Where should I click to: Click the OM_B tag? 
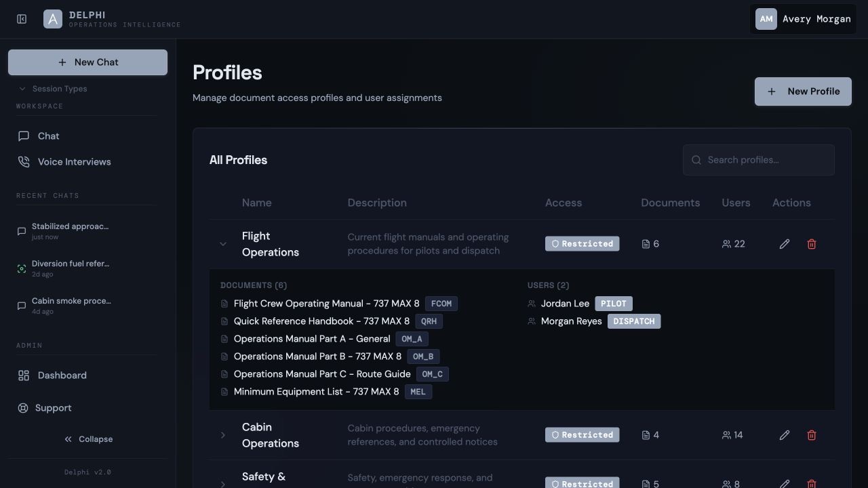pyautogui.click(x=423, y=357)
